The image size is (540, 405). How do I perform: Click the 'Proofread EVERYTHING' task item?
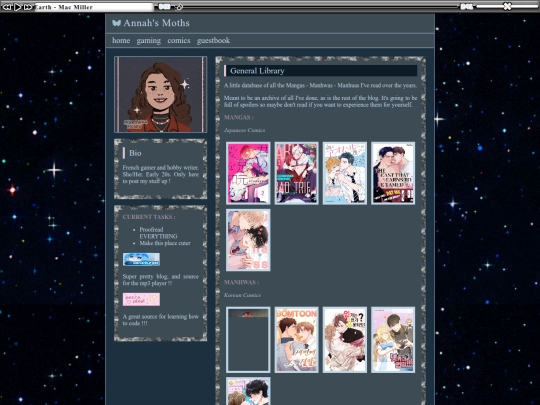[x=158, y=233]
